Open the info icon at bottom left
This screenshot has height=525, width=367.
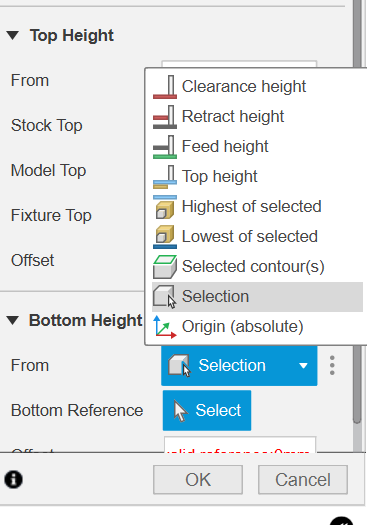pyautogui.click(x=13, y=479)
